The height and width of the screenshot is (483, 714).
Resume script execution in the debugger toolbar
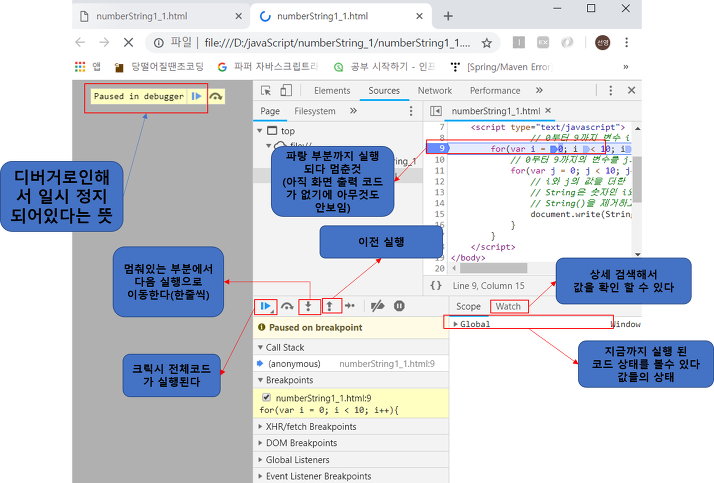point(266,306)
